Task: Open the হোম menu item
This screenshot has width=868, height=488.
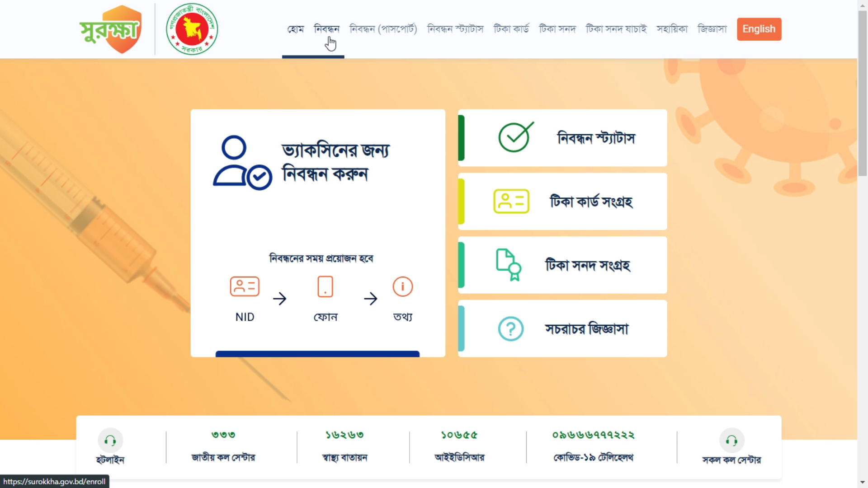Action: pyautogui.click(x=296, y=29)
